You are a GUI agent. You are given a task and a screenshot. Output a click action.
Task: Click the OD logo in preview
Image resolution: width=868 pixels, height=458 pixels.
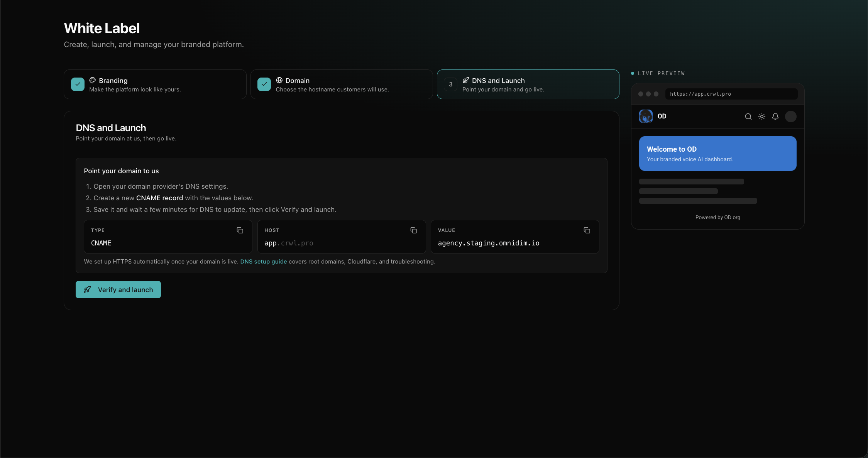[646, 117]
